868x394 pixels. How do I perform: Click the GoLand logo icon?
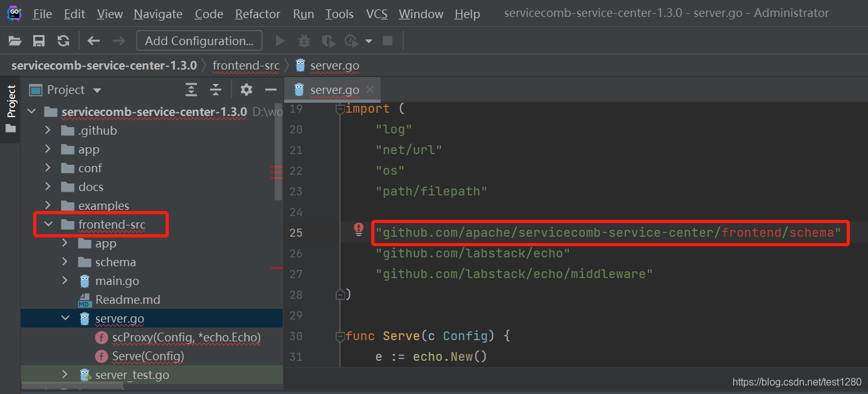click(14, 13)
